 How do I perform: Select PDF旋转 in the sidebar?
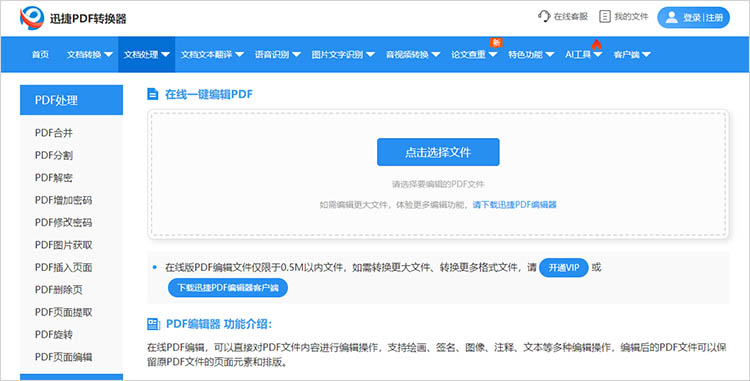coord(54,335)
